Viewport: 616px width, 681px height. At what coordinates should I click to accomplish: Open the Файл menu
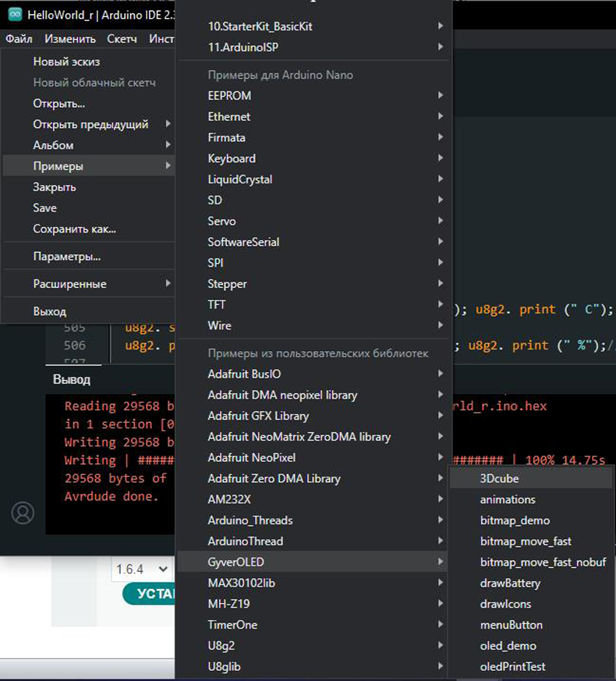(19, 39)
